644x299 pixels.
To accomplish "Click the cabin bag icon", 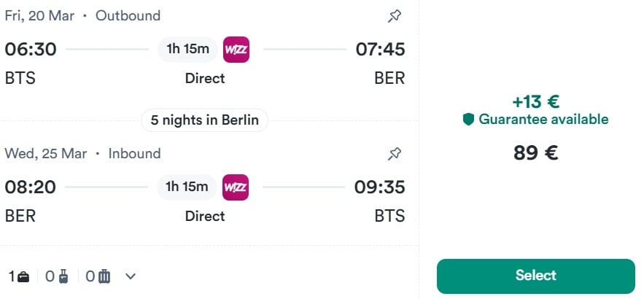I will 63,276.
